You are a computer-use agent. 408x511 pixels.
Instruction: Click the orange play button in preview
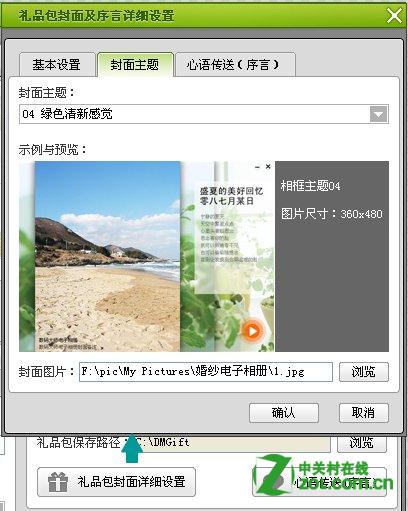click(x=252, y=331)
